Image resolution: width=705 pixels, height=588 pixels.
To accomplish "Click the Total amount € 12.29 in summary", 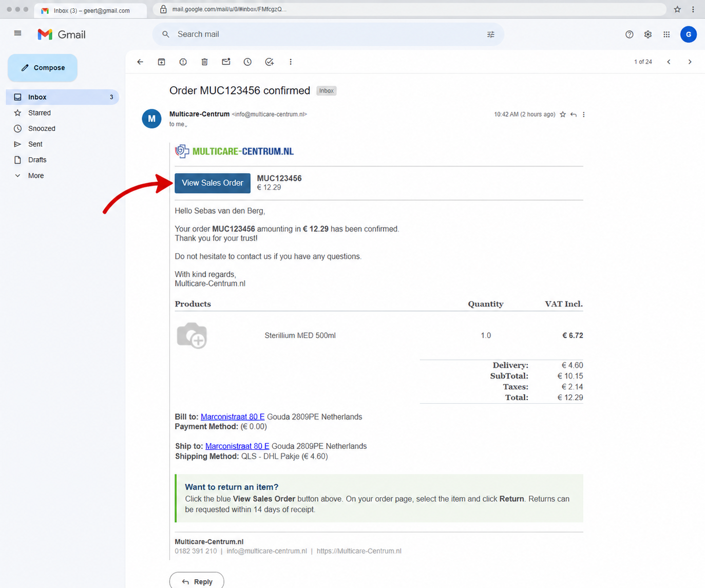I will click(570, 397).
